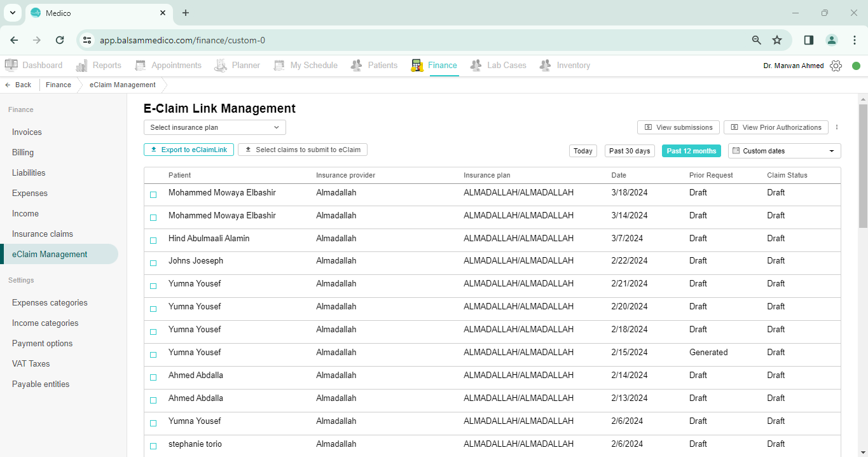The height and width of the screenshot is (457, 868).
Task: Open the overflow menu beside View Prior Authorizations
Action: pyautogui.click(x=837, y=127)
